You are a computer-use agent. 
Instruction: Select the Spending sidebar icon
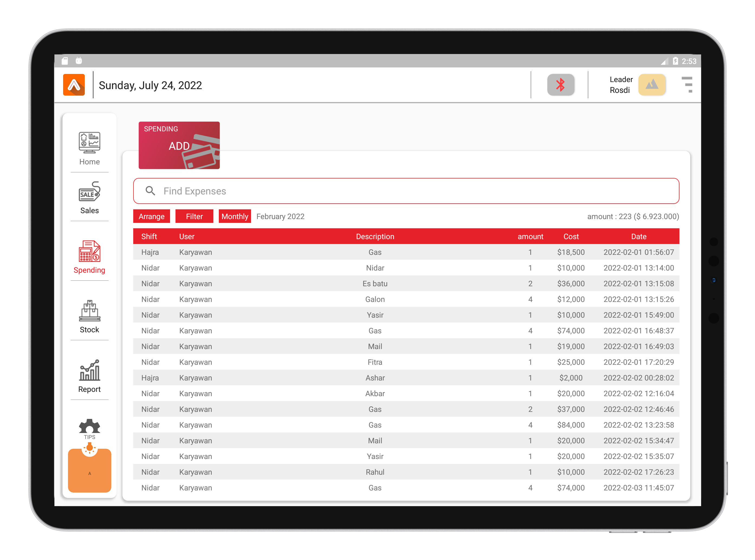[89, 252]
